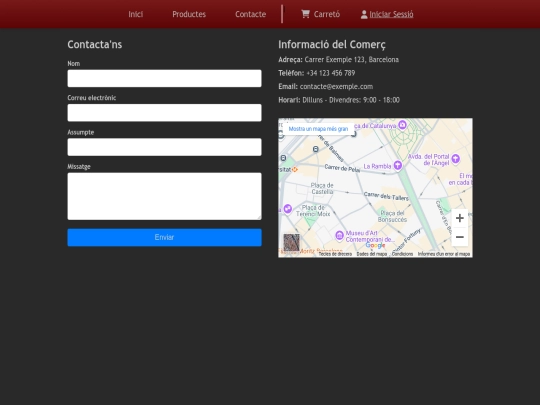Click the 'Plaça de Castella' map label

pos(322,188)
